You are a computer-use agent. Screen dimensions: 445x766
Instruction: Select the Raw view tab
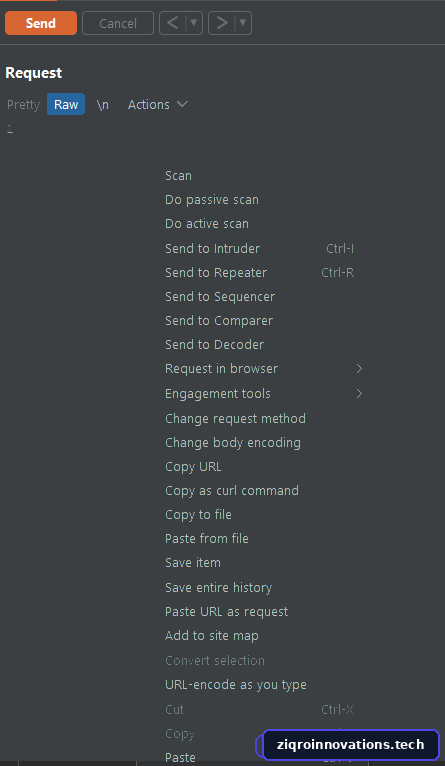click(66, 104)
